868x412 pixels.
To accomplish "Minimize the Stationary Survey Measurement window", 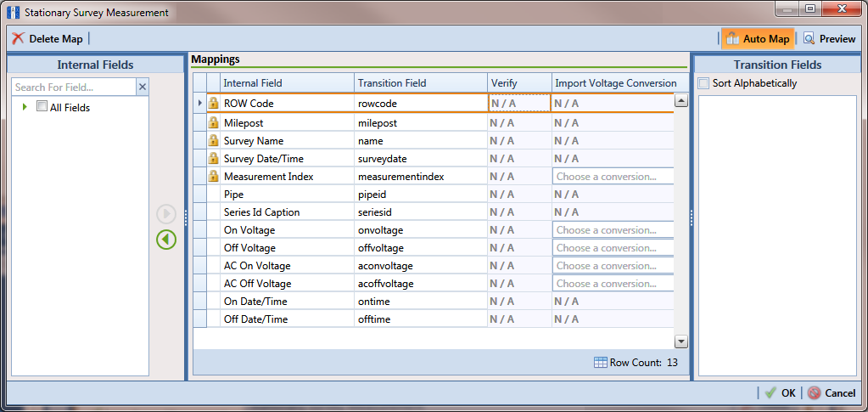I will click(x=789, y=8).
